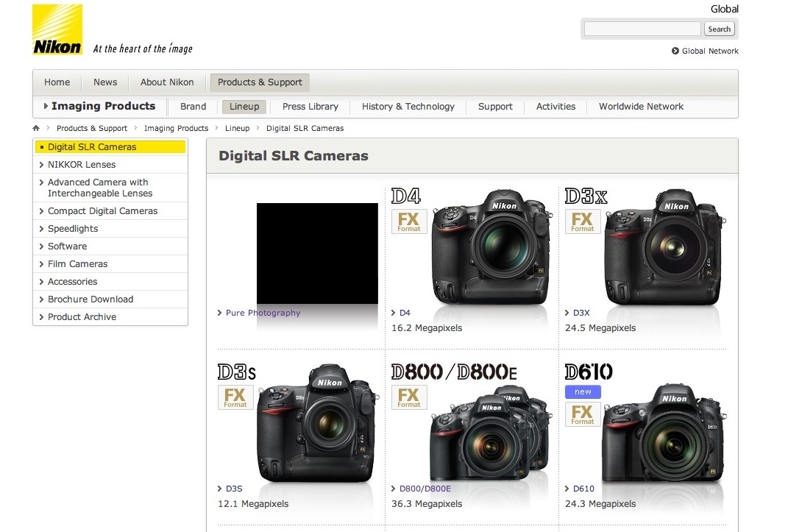This screenshot has height=532, width=788.
Task: Open the Press Library menu item
Action: point(310,106)
